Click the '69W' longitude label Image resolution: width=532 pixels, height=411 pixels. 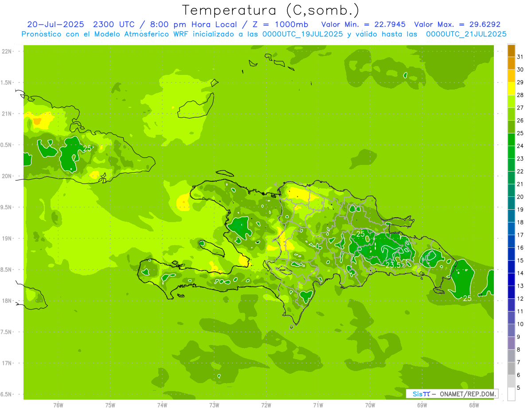click(x=422, y=405)
